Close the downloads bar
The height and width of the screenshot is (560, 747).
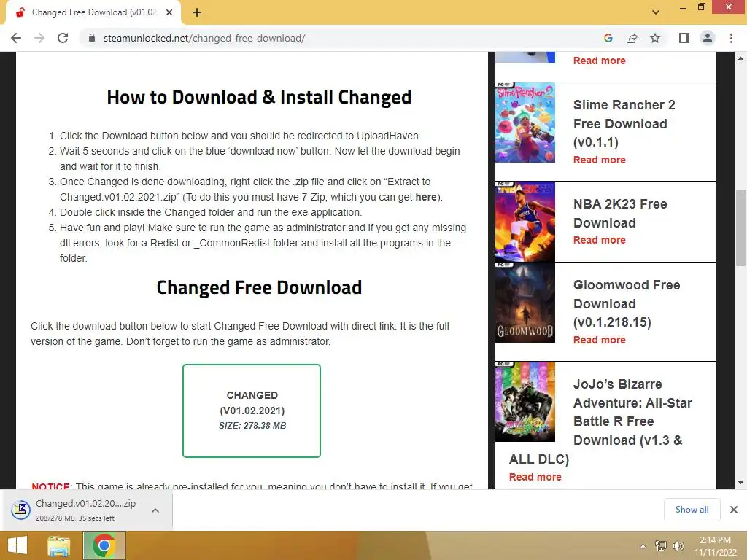click(734, 510)
